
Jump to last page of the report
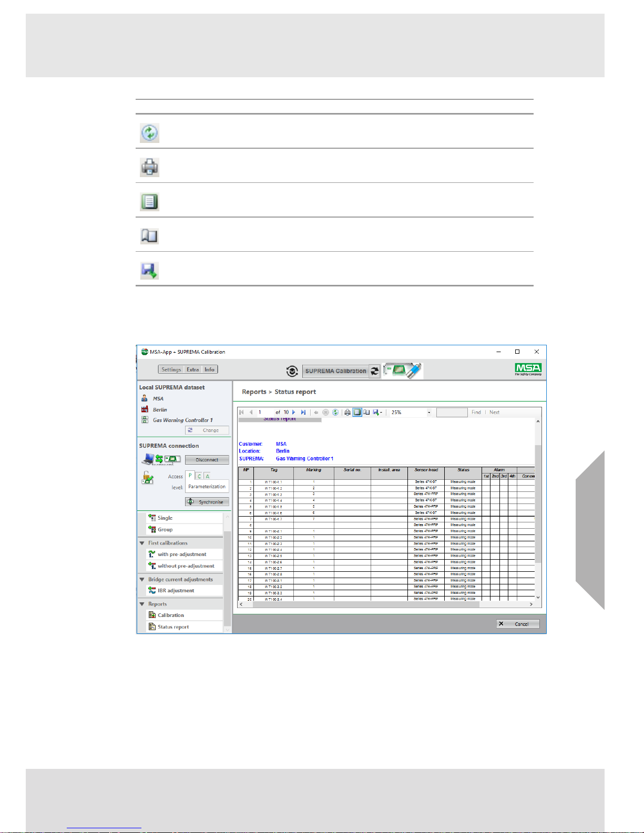coord(303,413)
